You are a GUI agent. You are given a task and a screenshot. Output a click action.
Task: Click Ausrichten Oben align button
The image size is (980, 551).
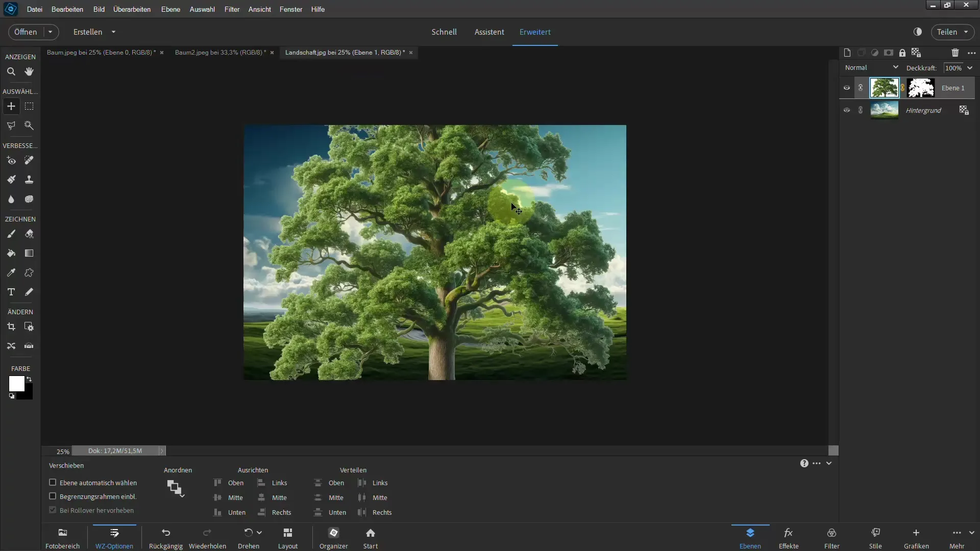(229, 483)
